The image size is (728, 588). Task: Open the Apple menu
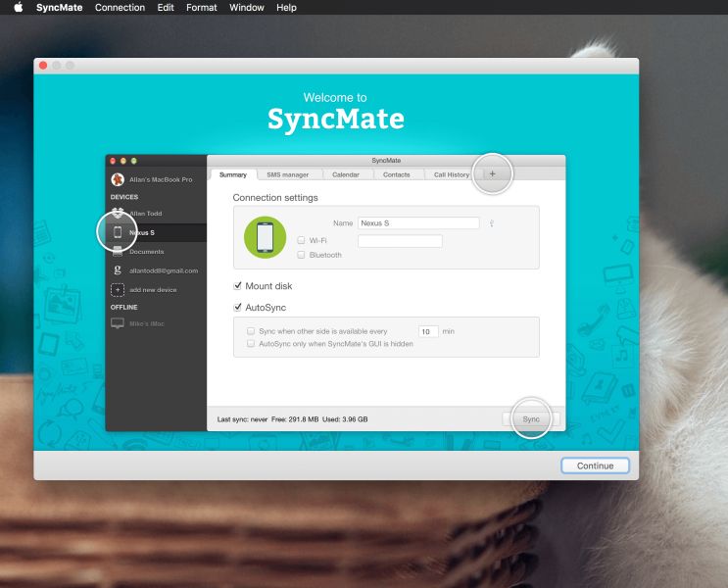(19, 8)
